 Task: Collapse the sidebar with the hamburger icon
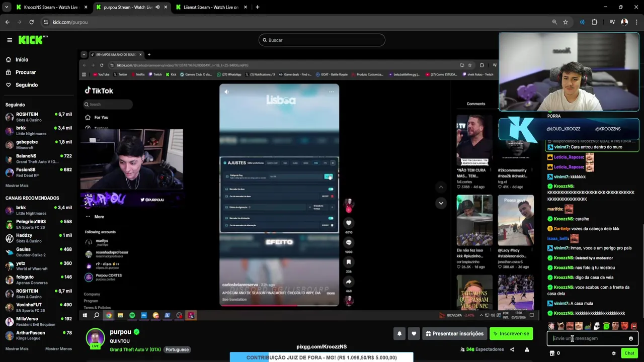[10, 40]
